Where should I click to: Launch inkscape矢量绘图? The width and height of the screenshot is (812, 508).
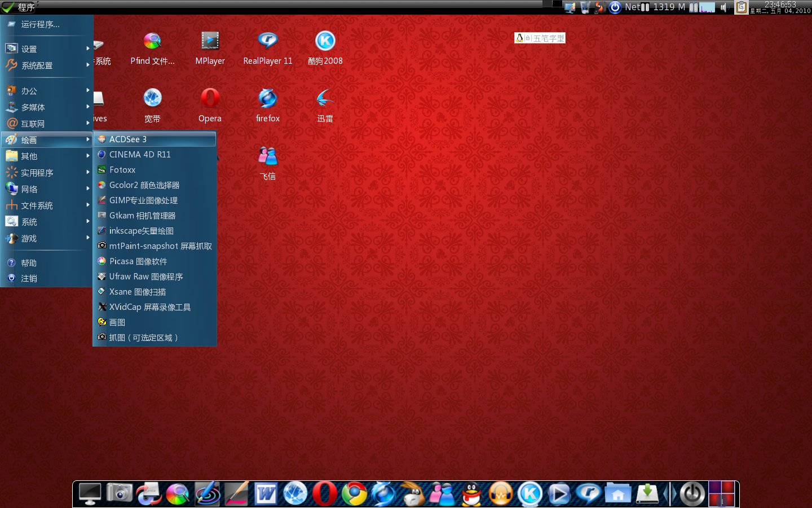(x=155, y=230)
